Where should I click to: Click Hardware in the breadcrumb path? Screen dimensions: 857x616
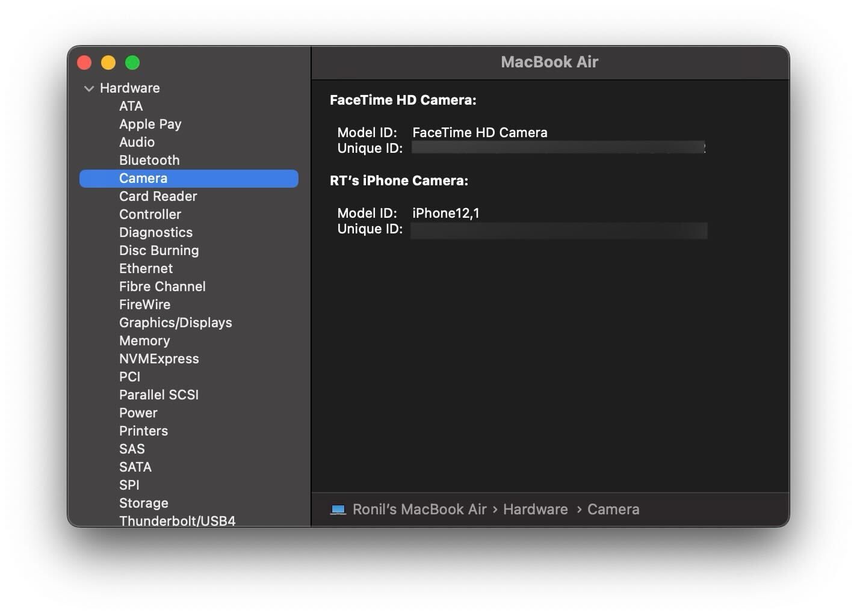(535, 509)
